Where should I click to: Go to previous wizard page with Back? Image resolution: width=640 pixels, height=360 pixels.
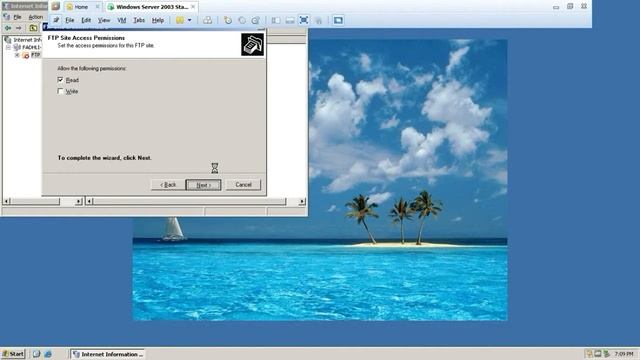(168, 185)
